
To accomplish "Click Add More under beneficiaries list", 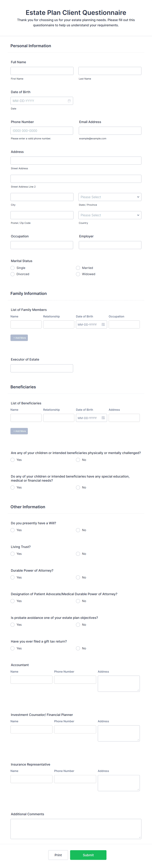I will (19, 431).
